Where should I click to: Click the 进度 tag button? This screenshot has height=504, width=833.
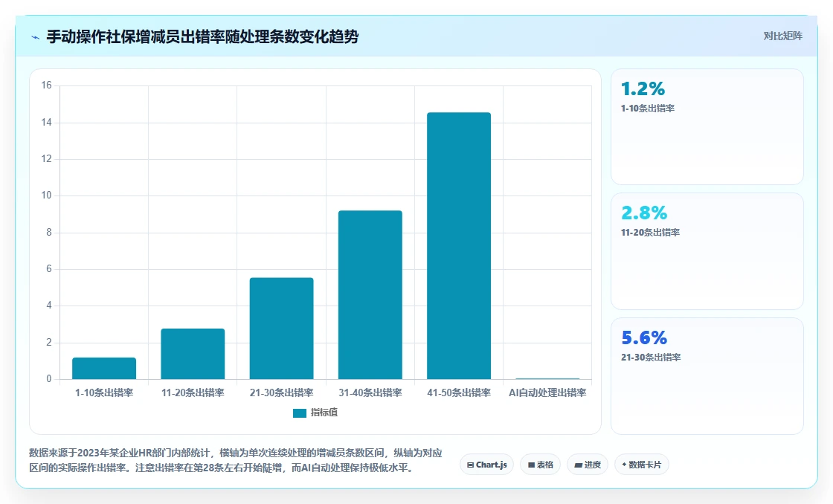tap(588, 465)
